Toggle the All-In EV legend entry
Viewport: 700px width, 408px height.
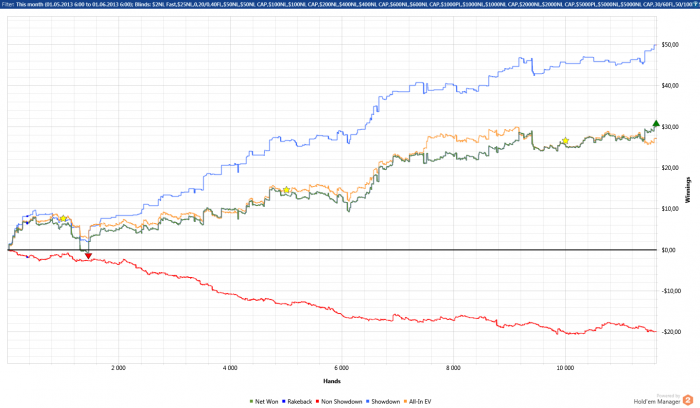click(417, 402)
